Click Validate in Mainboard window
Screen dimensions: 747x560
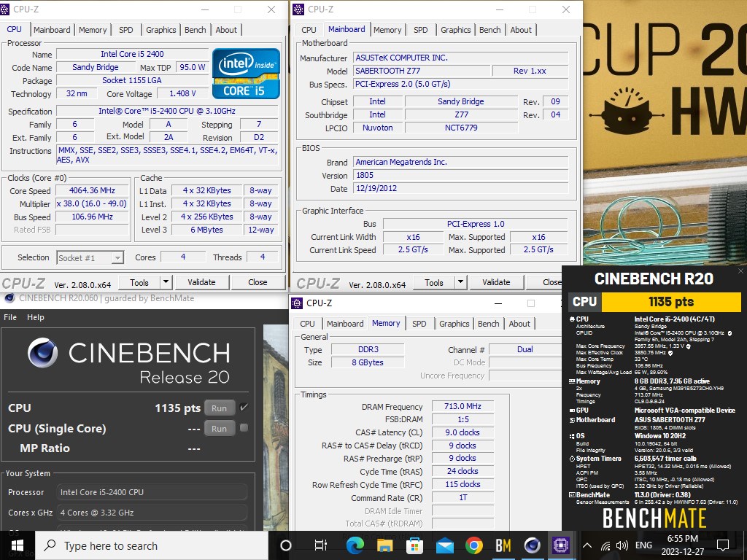(496, 282)
